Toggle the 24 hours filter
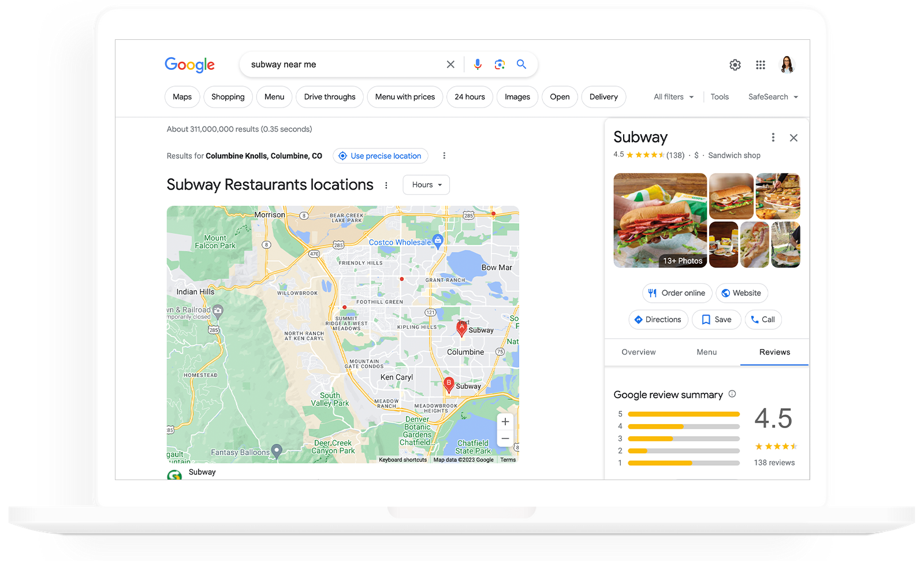The image size is (924, 561). pos(469,96)
